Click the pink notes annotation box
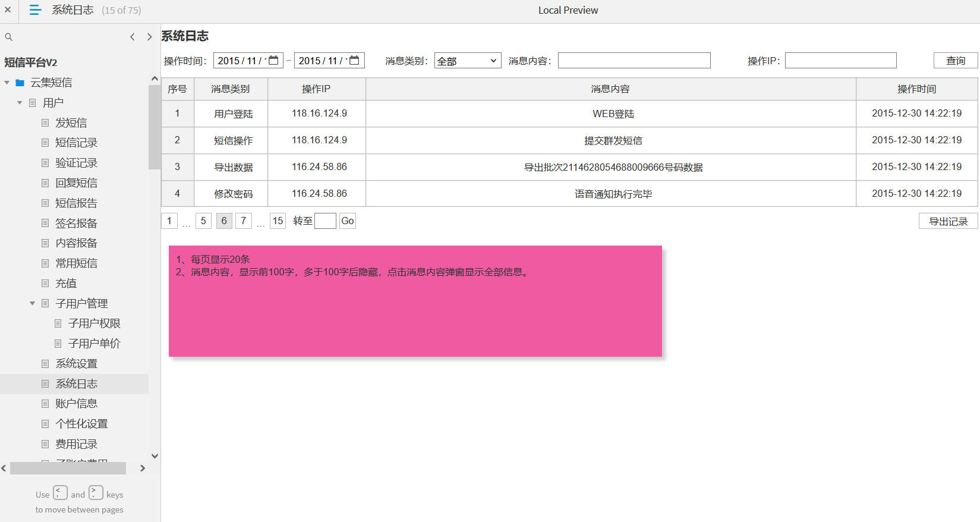The width and height of the screenshot is (980, 522). pos(415,301)
